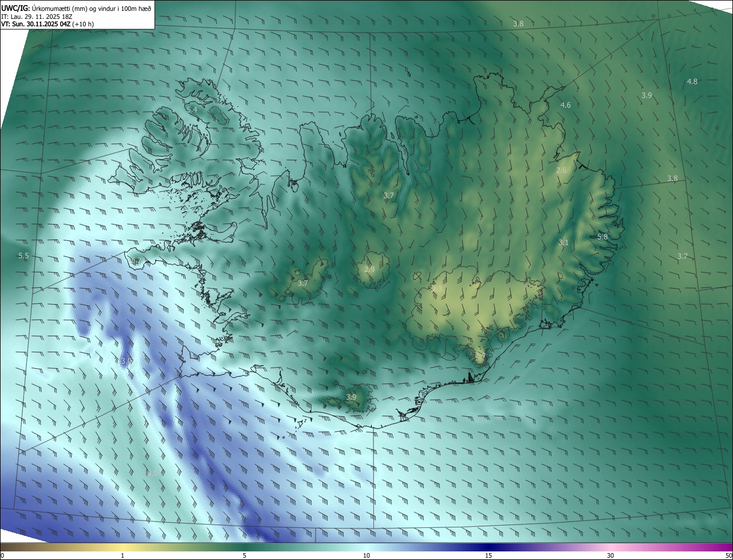Click the 2.9 value inside the glacier outline
Screen dimensions: 733x560
[x=369, y=269]
